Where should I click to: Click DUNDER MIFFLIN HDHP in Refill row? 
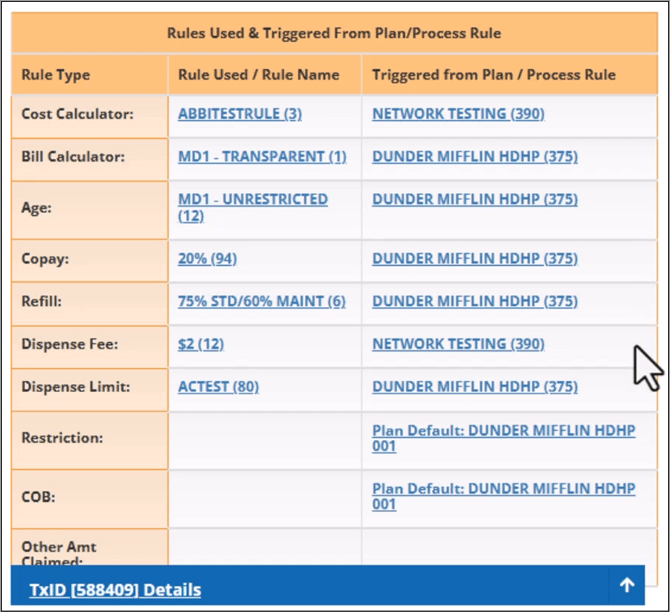click(x=474, y=302)
